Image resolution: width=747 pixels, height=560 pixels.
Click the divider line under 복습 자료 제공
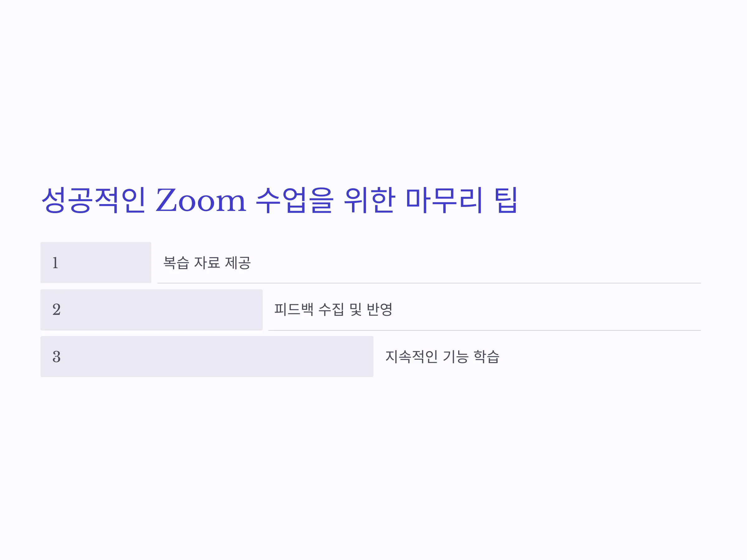429,283
